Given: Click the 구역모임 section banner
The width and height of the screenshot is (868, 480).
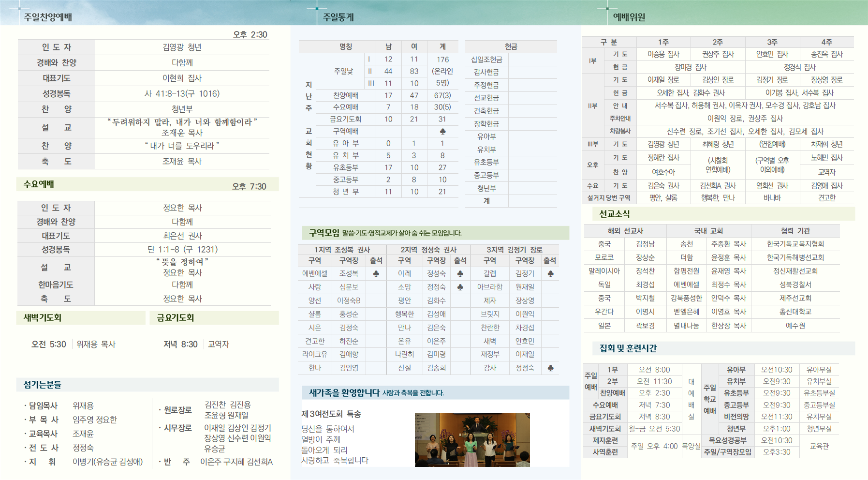Looking at the screenshot, I should coord(435,233).
